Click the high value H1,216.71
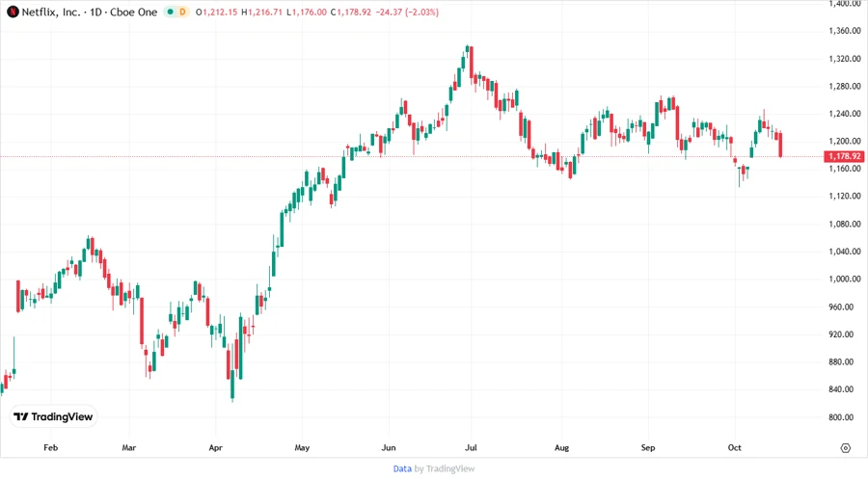The image size is (868, 480). click(261, 12)
